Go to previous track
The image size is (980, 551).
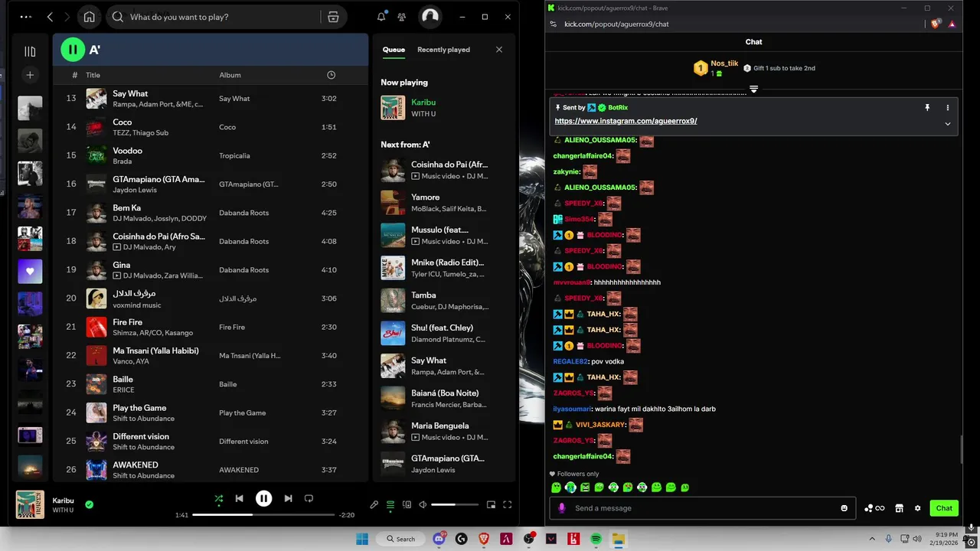[239, 498]
